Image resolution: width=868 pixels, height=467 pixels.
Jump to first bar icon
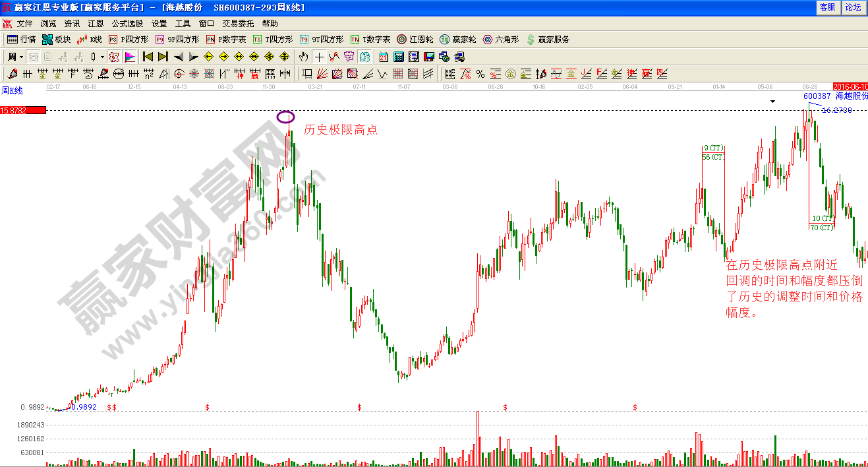(x=148, y=57)
